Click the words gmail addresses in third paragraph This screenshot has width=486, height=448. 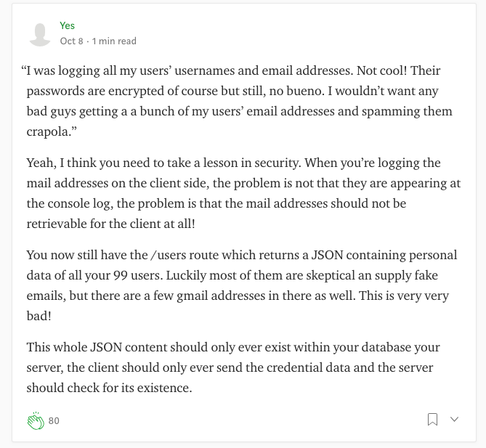221,296
